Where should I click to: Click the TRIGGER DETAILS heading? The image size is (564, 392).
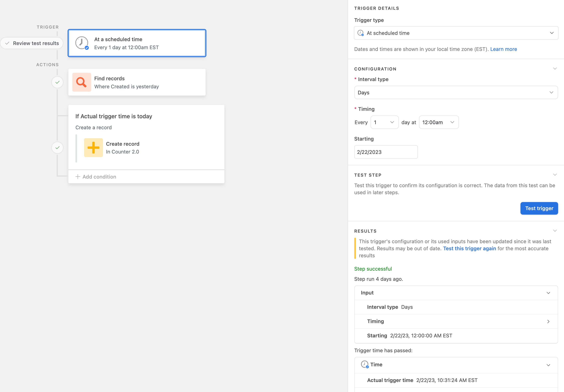(x=377, y=8)
